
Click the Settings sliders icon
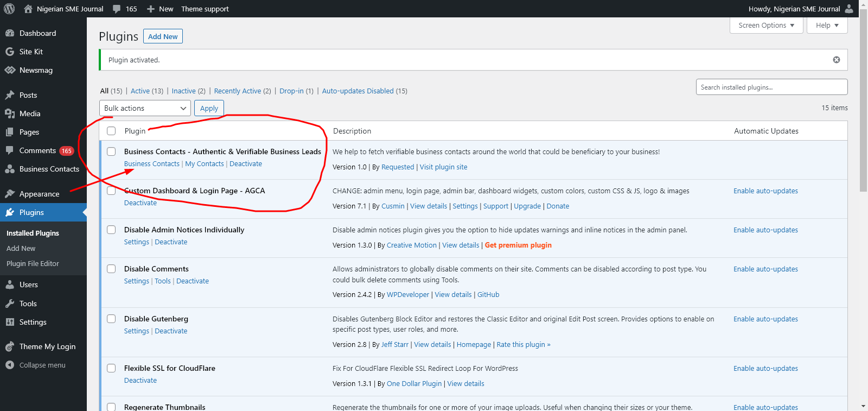pos(10,322)
